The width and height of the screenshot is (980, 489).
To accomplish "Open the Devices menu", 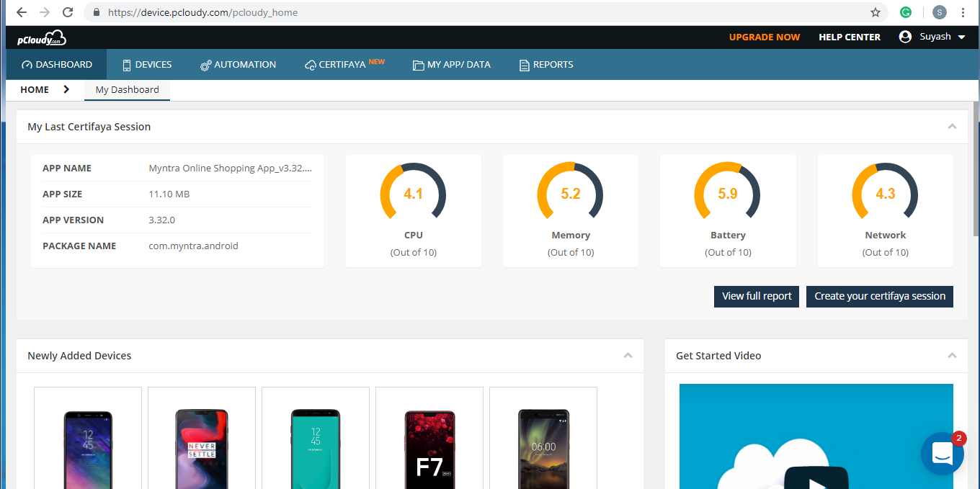I will 147,65.
